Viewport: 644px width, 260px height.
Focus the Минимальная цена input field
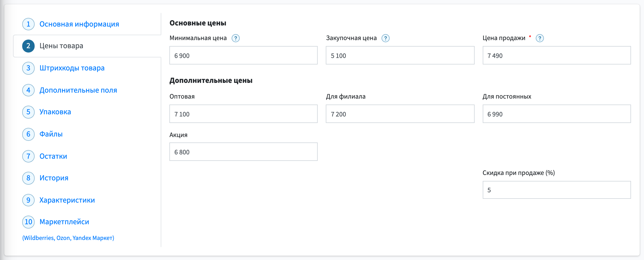[x=244, y=55]
